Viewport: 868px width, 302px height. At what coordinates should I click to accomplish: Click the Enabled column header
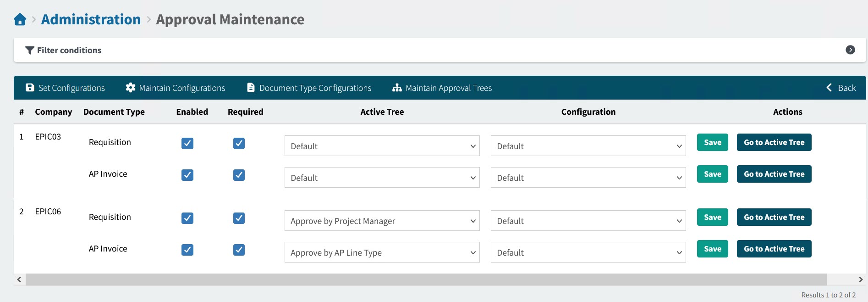tap(192, 112)
